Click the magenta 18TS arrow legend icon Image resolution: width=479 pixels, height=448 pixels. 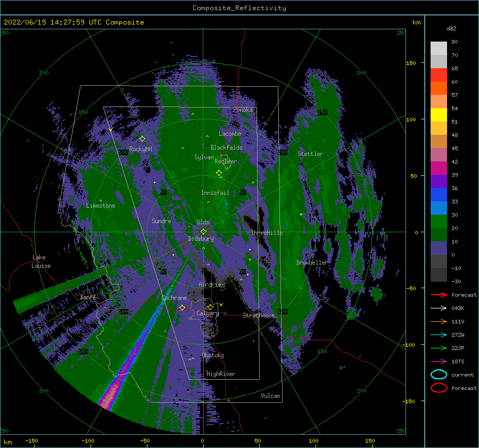tap(439, 362)
